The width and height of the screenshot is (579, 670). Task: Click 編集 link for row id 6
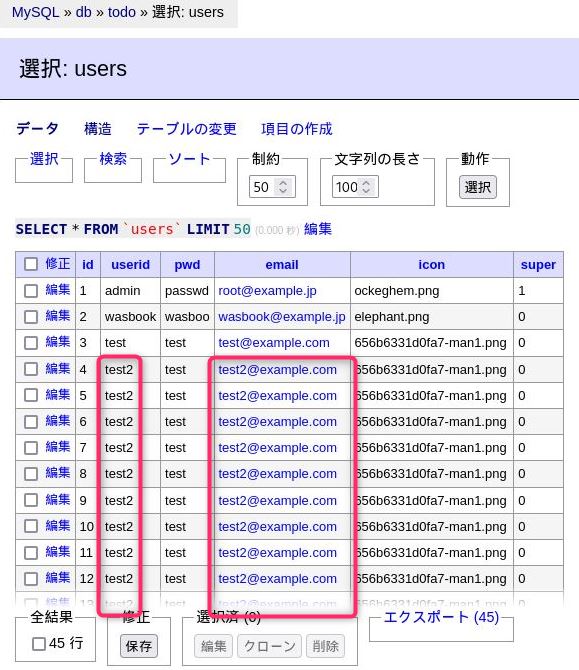coord(58,421)
